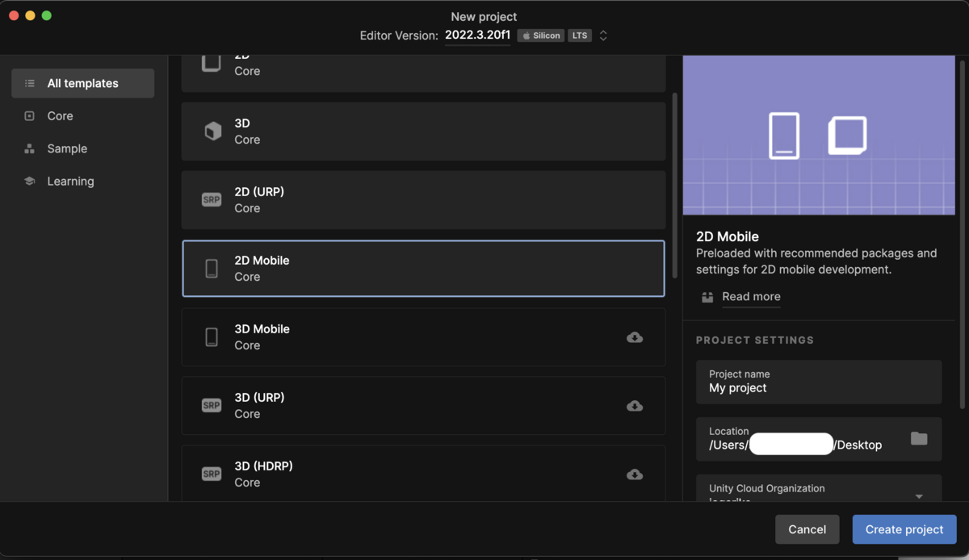969x560 pixels.
Task: Click the template list scrollbar
Action: coord(674,184)
